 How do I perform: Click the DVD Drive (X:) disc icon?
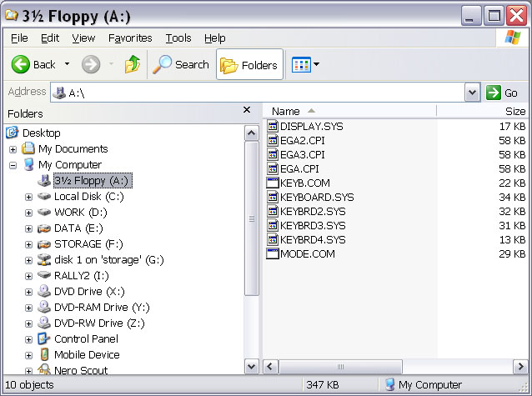point(44,291)
